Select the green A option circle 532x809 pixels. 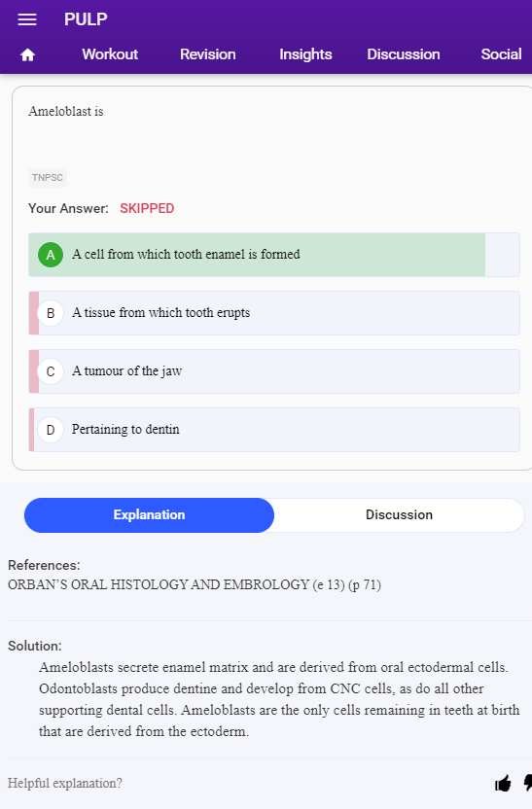(51, 255)
